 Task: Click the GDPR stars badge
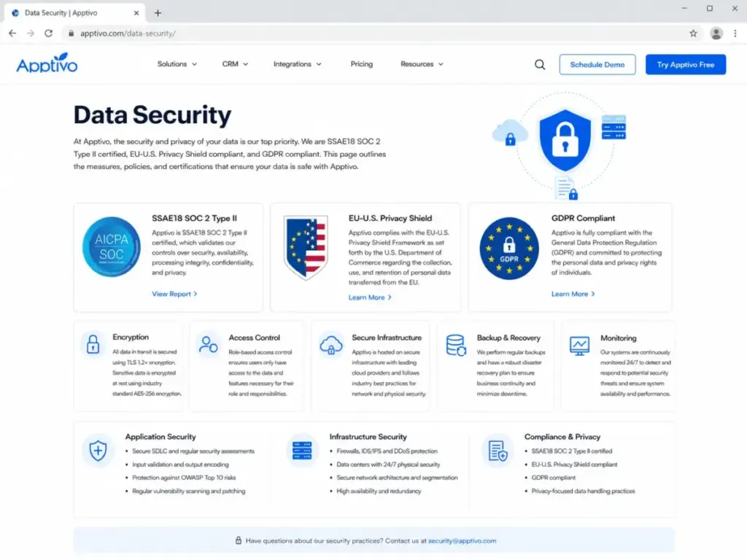click(x=508, y=249)
